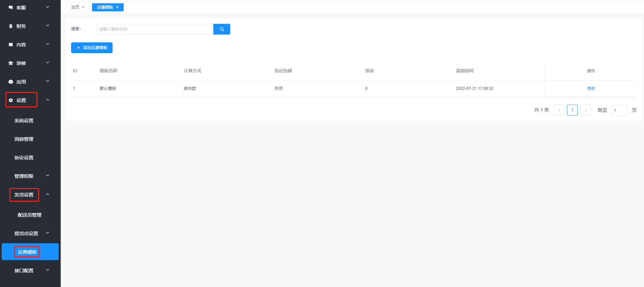Open the 系统设置 menu item
Viewport: 644px width, 287px height.
24,121
